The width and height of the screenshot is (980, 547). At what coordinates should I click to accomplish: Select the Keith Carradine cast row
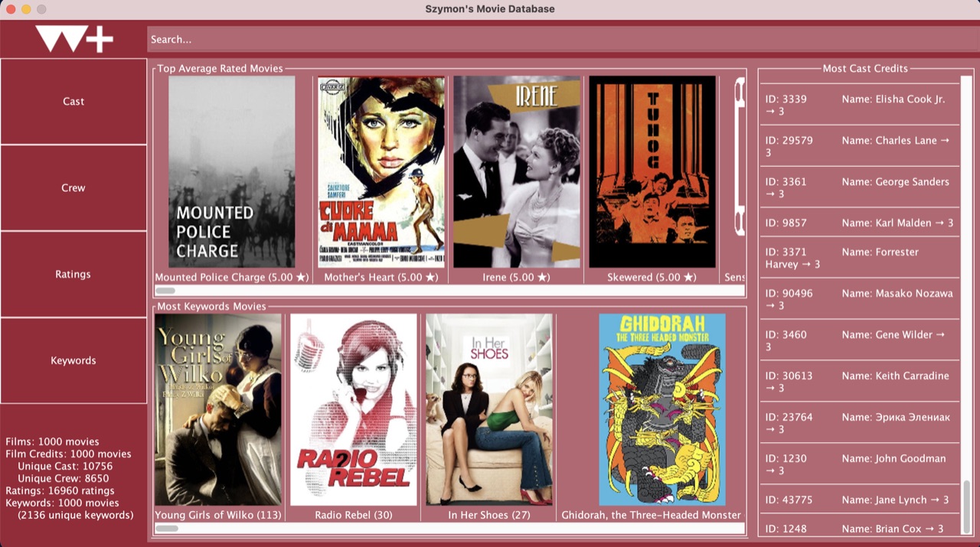(x=859, y=382)
